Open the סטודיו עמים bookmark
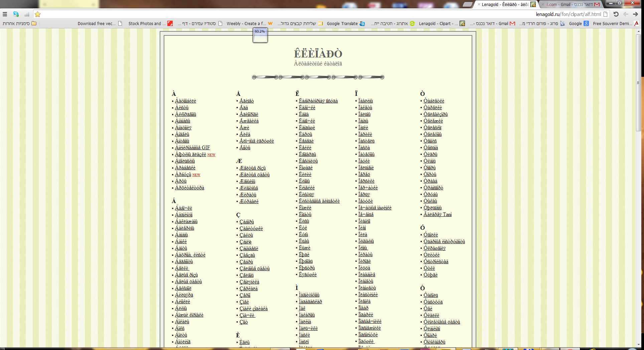The width and height of the screenshot is (644, 350). click(200, 23)
